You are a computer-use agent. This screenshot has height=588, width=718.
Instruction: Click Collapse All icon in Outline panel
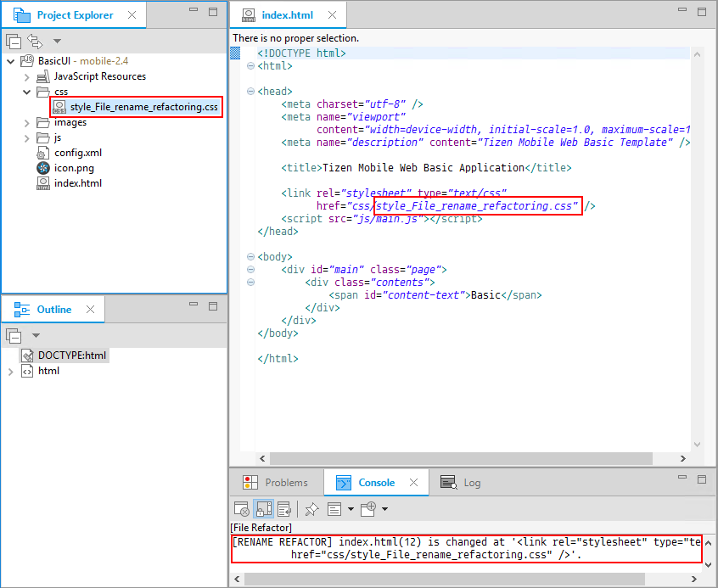(x=14, y=335)
